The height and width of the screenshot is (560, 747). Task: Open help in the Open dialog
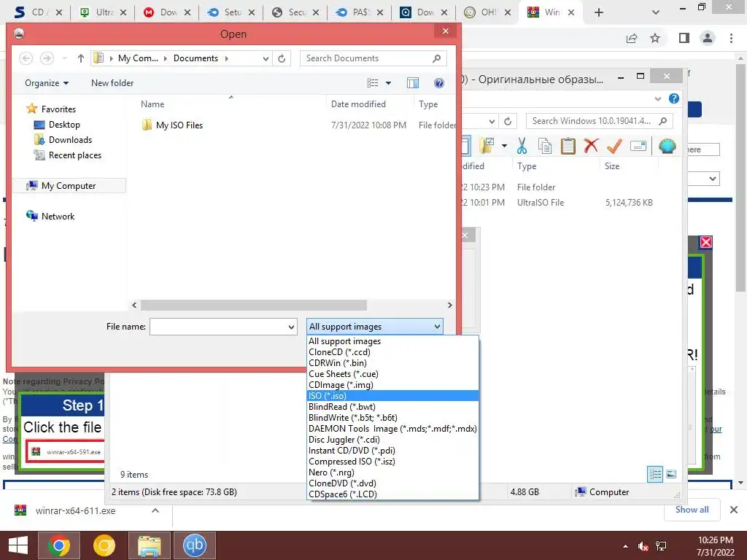[438, 83]
